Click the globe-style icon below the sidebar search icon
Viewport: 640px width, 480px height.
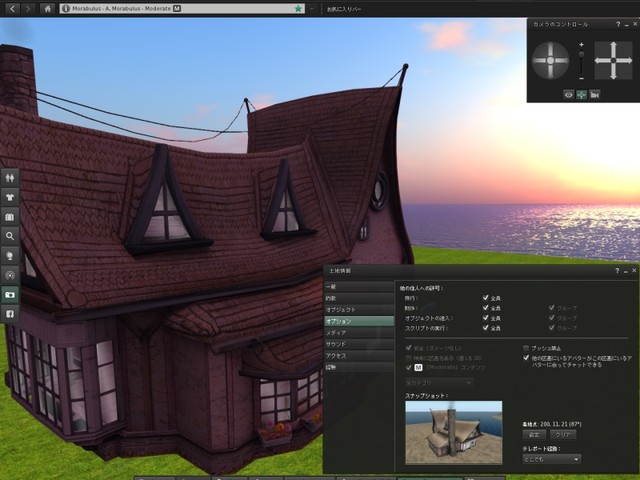(x=10, y=256)
